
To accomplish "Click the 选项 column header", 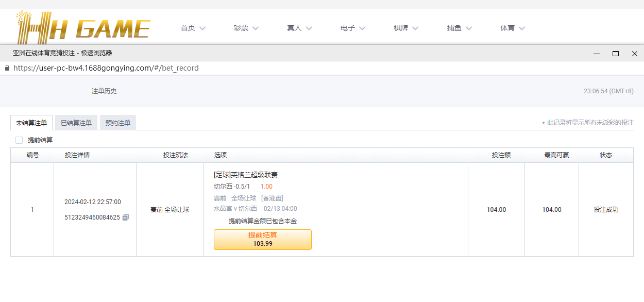I will (x=221, y=155).
